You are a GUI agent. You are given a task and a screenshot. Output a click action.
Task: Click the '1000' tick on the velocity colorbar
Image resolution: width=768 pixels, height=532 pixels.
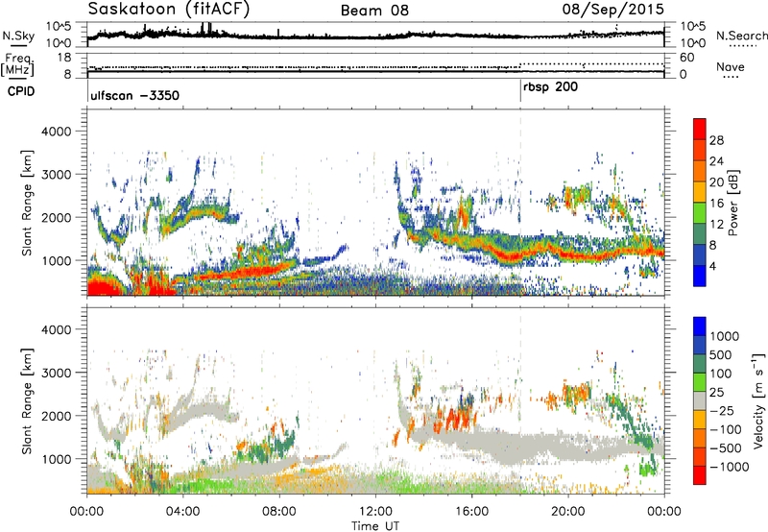[x=725, y=336]
